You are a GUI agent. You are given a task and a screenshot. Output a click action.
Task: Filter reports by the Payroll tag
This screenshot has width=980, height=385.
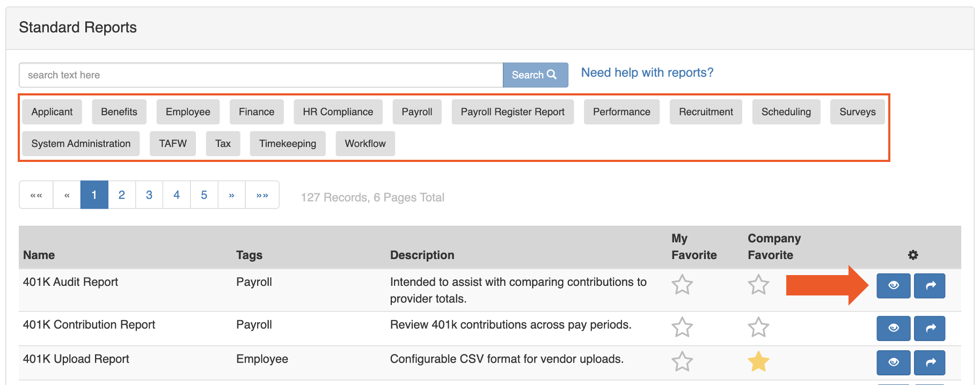(416, 112)
